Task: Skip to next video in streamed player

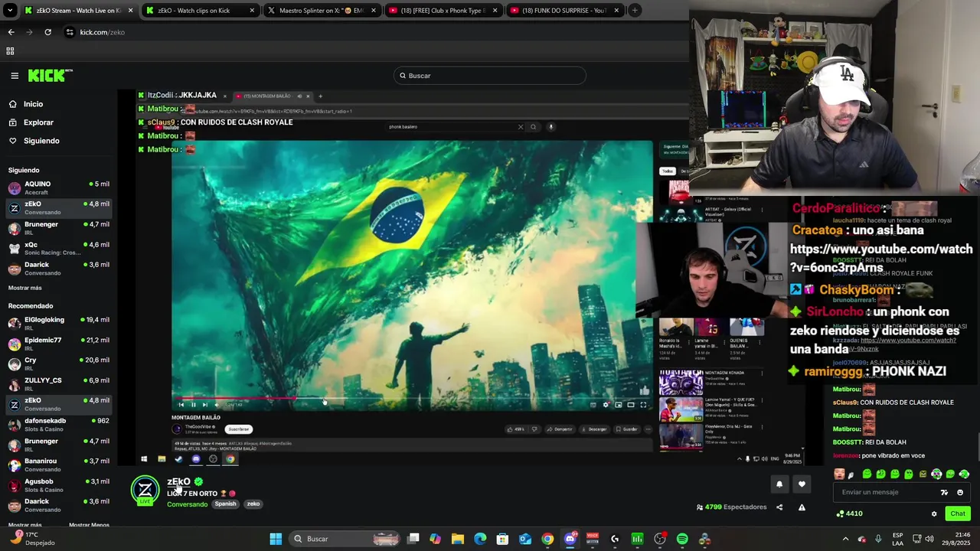Action: [204, 405]
